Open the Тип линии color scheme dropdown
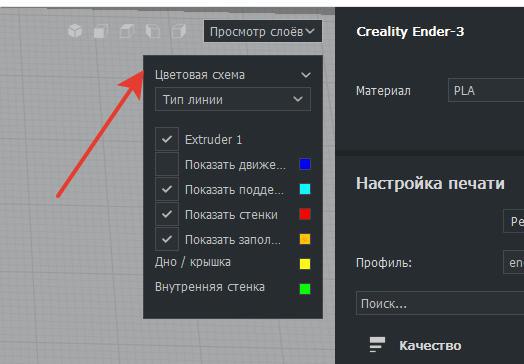The width and height of the screenshot is (524, 364). point(233,99)
